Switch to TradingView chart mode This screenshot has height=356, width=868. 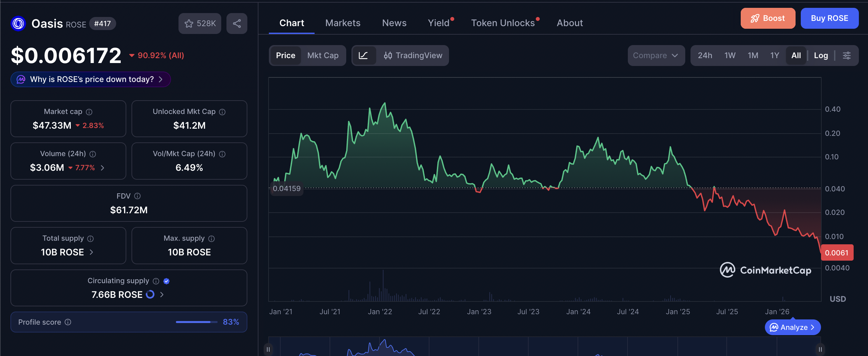tap(413, 56)
